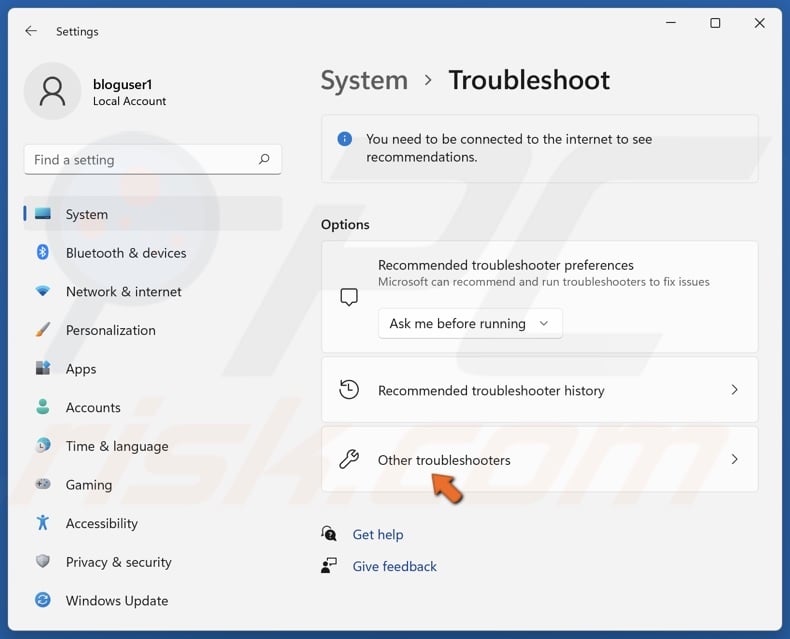Click the history clock icon
This screenshot has height=639, width=790.
coord(349,390)
